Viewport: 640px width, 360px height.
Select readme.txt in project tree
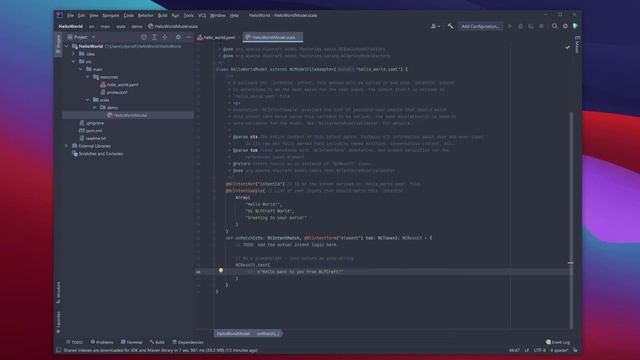[x=93, y=138]
